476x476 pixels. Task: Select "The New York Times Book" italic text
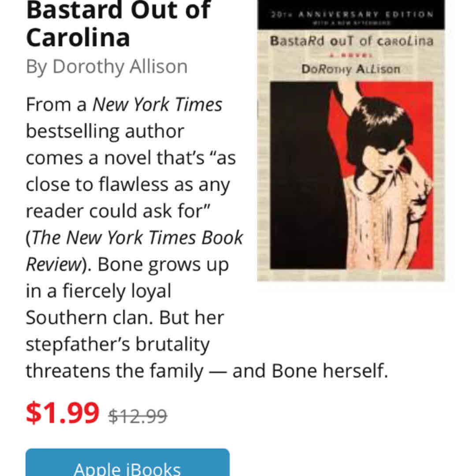coord(138,238)
